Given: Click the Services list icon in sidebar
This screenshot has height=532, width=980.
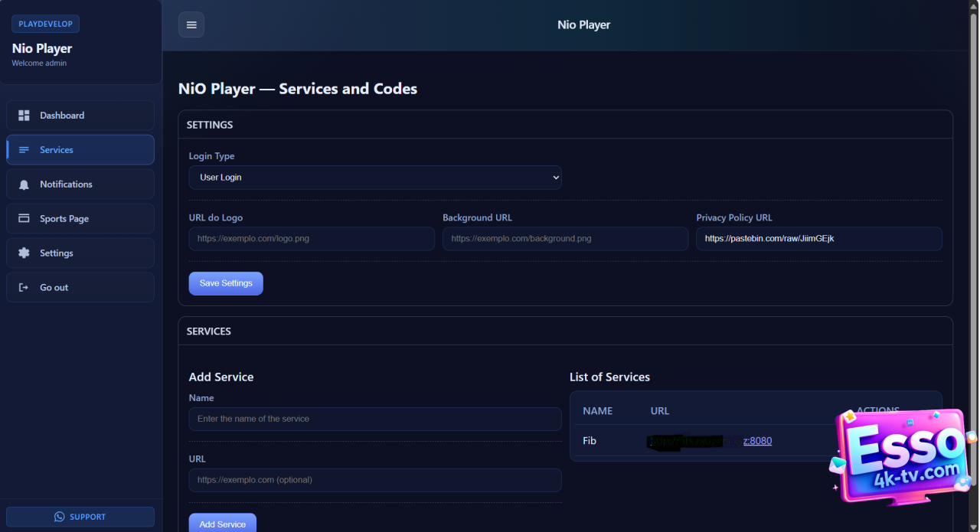Looking at the screenshot, I should click(24, 150).
